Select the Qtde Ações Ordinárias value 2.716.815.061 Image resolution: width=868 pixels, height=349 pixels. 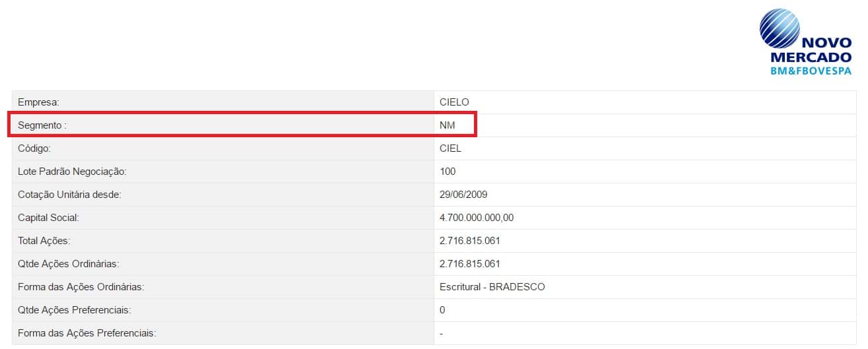pyautogui.click(x=470, y=264)
